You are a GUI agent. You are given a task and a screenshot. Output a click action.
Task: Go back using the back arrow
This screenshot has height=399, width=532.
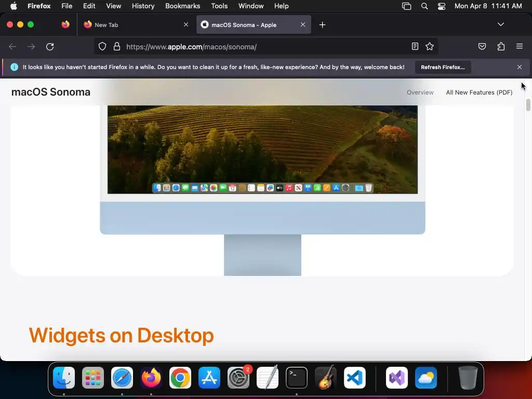point(12,46)
